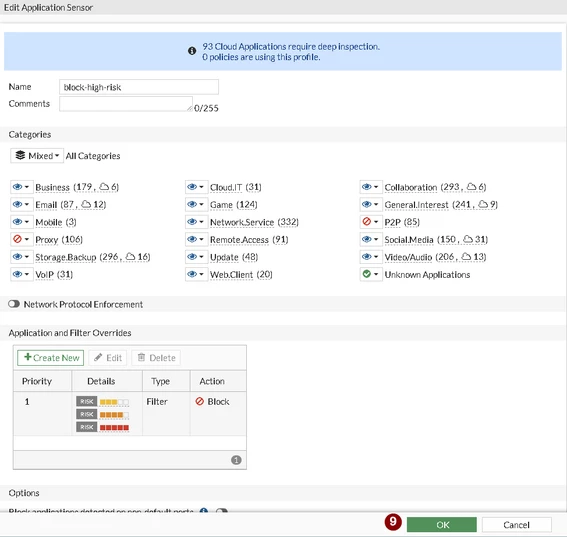Click the override count badge showing 1
Screen dimensions: 567x537
point(236,460)
